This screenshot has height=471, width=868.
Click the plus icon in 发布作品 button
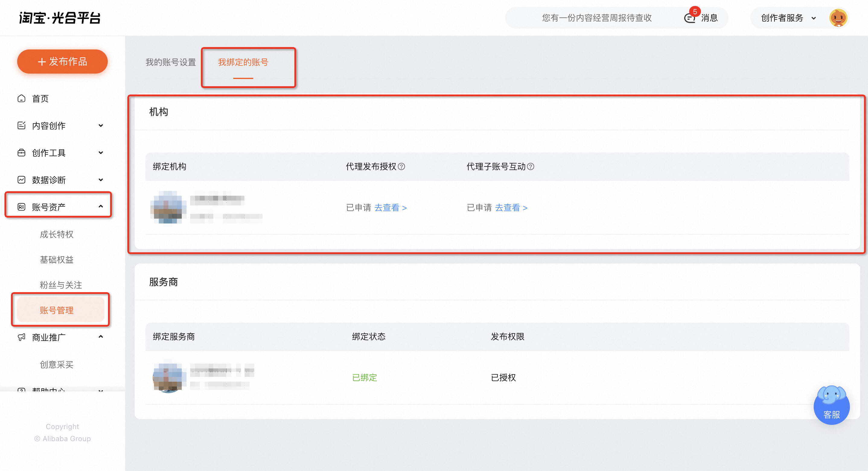point(42,62)
